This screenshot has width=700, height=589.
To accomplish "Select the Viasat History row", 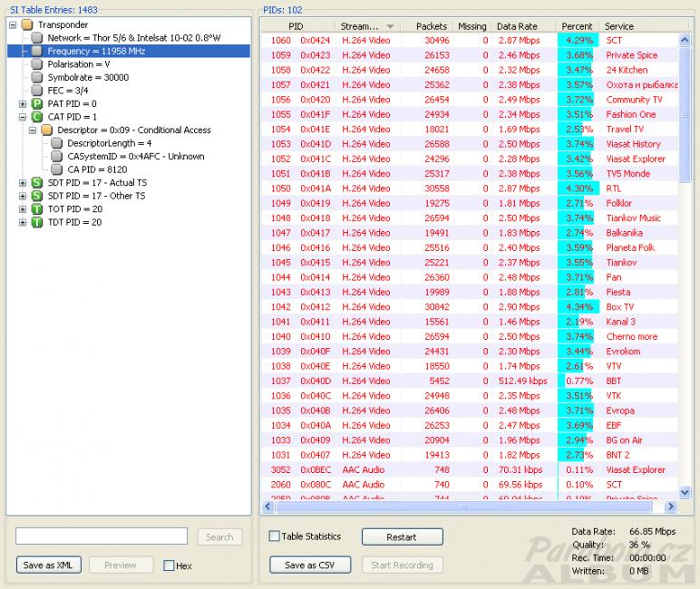I will pyautogui.click(x=470, y=144).
